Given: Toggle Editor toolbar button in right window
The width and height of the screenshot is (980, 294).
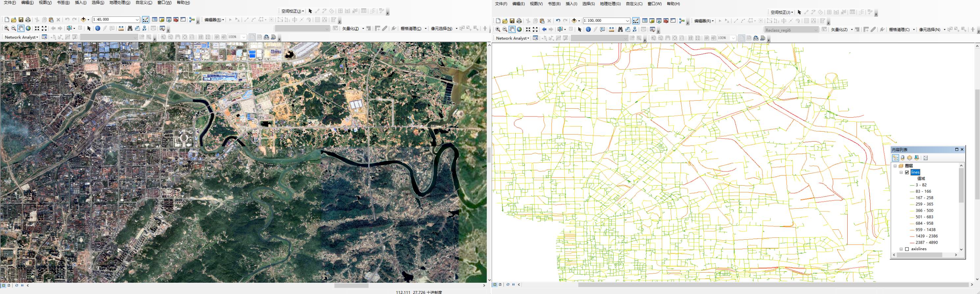Looking at the screenshot, I should pos(636,21).
